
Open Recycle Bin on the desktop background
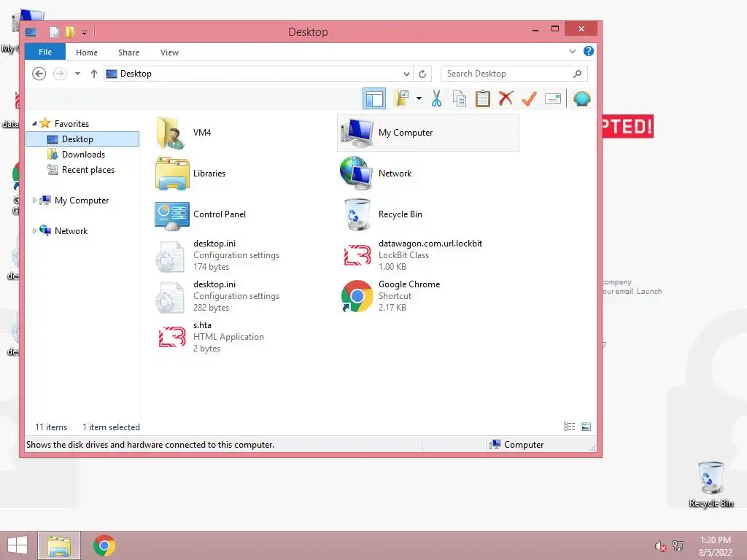pos(711,484)
